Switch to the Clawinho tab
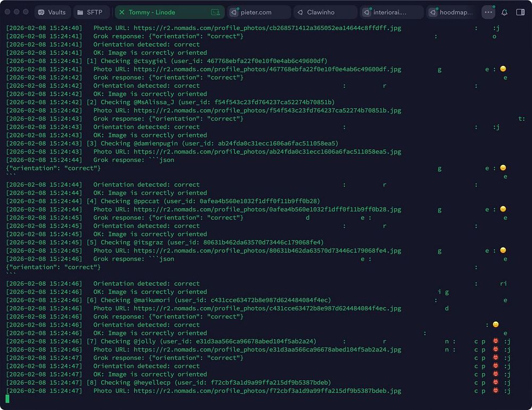532x410 pixels. click(326, 12)
